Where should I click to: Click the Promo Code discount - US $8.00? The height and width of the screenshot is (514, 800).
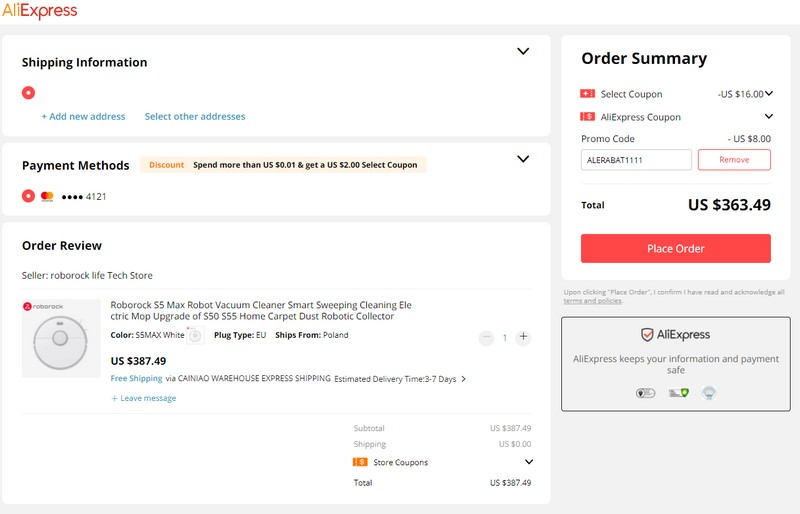point(749,139)
